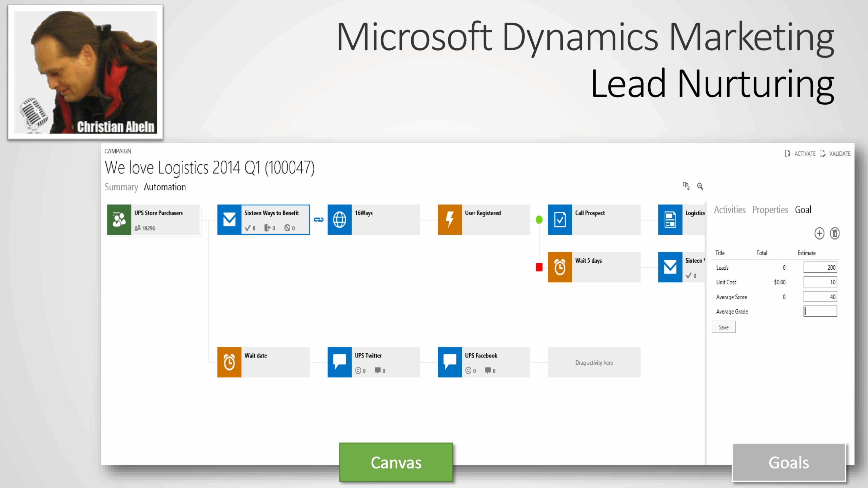Click the UPS Store Purchasers label

[158, 213]
